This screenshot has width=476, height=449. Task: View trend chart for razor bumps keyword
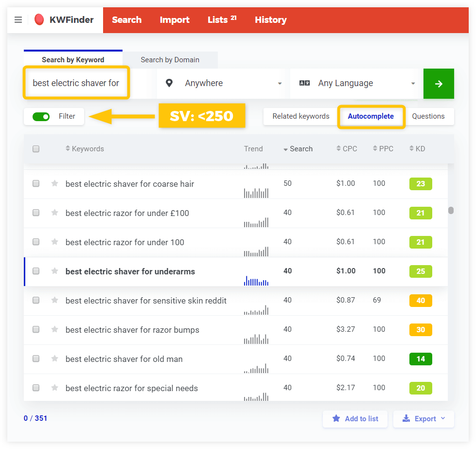click(256, 339)
